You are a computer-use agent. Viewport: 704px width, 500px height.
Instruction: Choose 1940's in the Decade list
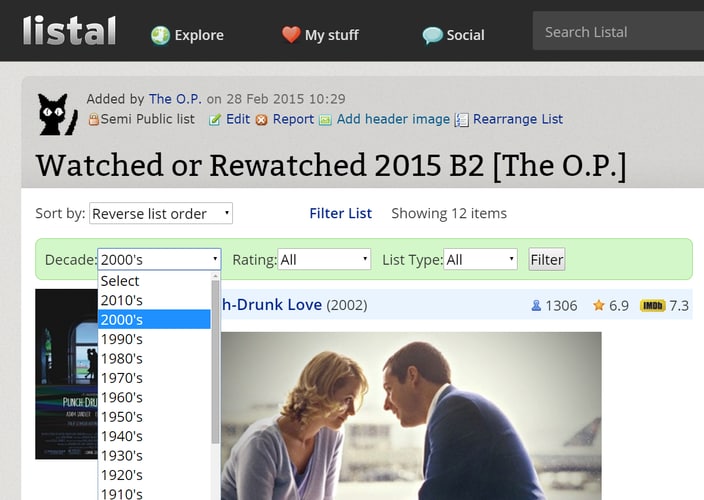154,436
